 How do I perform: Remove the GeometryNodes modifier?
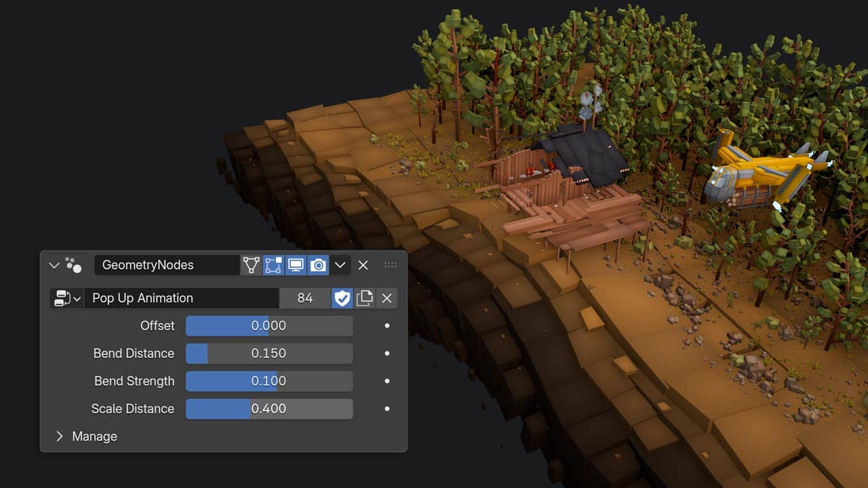coord(363,265)
